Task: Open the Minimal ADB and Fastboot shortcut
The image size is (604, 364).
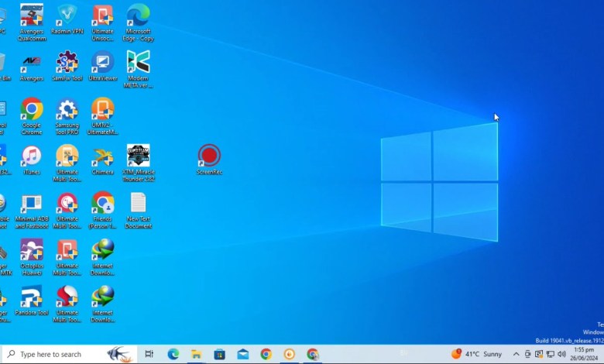Action: [32, 204]
